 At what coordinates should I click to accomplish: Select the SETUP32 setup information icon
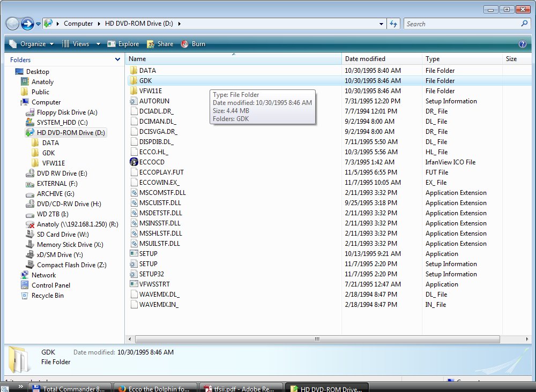click(133, 274)
